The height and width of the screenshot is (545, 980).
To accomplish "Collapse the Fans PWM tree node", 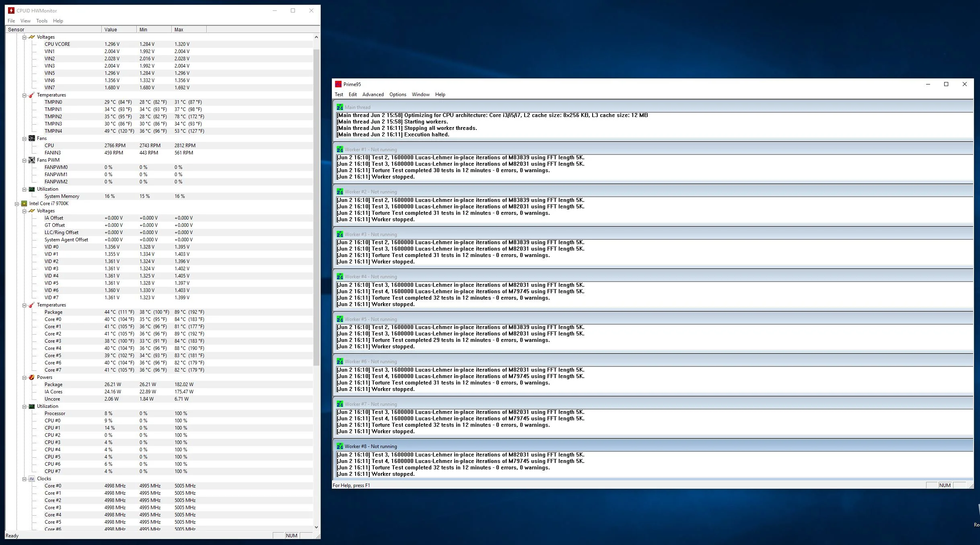I will (24, 160).
